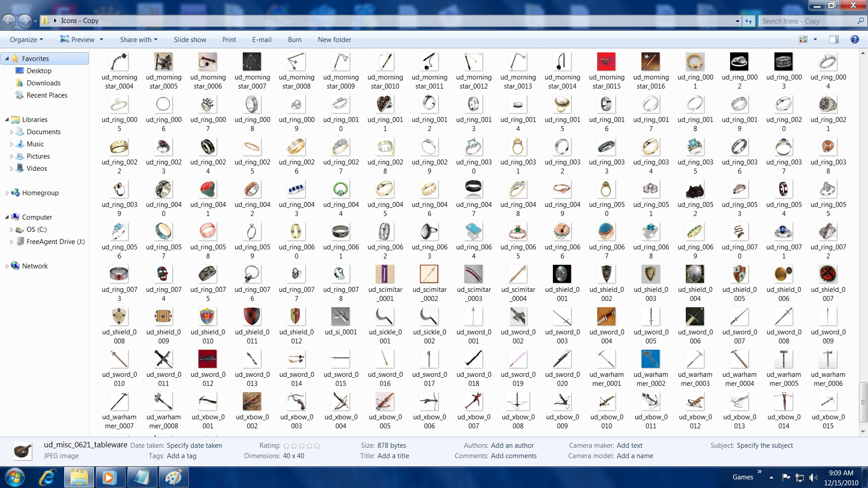Screen dimensions: 868x488
Task: Collapse the Computer tree node
Action: click(7, 217)
